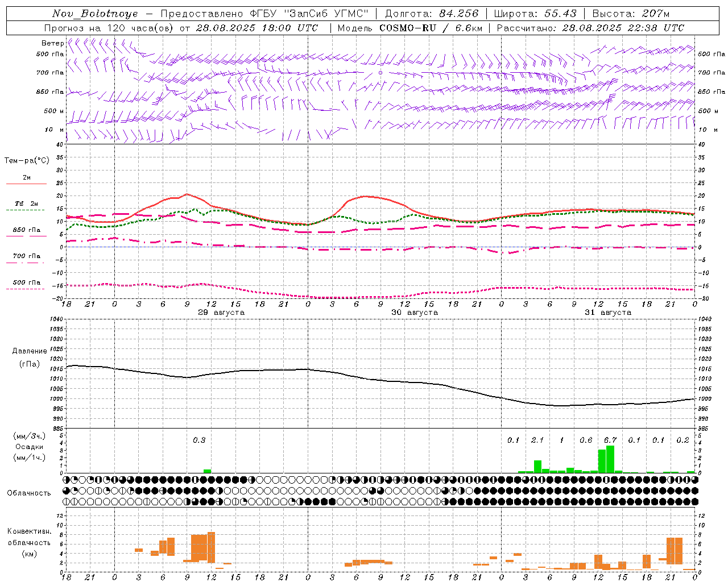This screenshot has width=728, height=582.
Task: Click the elevation label Высота: 207м
Action: click(631, 14)
